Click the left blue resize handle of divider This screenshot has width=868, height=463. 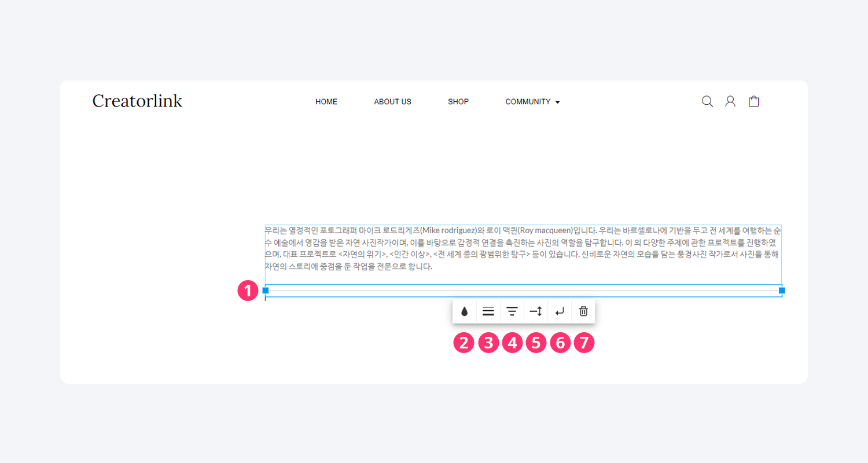(266, 290)
